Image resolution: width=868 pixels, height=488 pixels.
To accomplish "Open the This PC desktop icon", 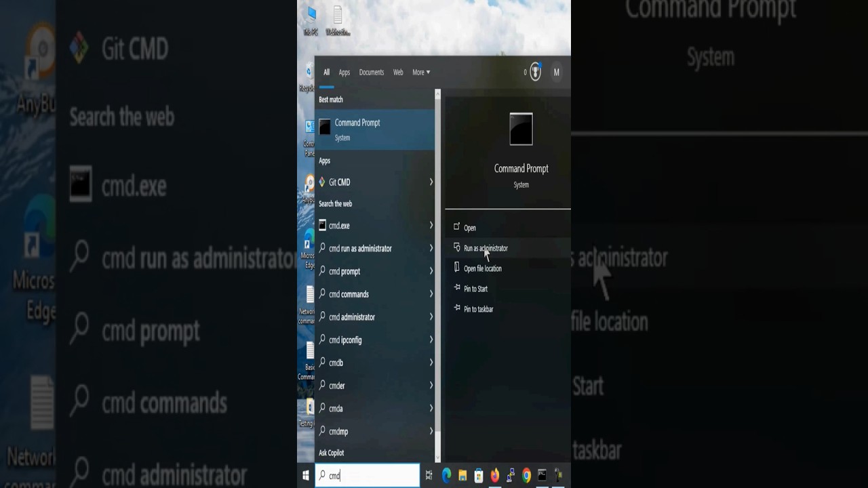I will pos(311,21).
